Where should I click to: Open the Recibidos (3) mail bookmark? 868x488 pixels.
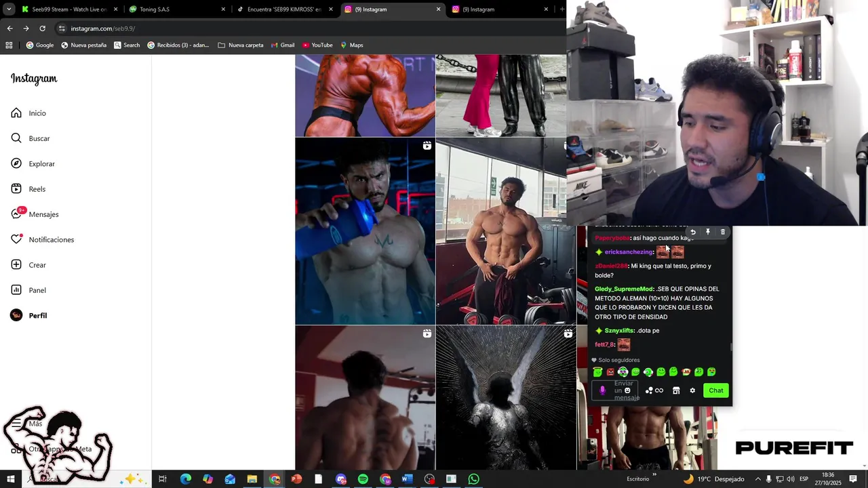coord(178,45)
